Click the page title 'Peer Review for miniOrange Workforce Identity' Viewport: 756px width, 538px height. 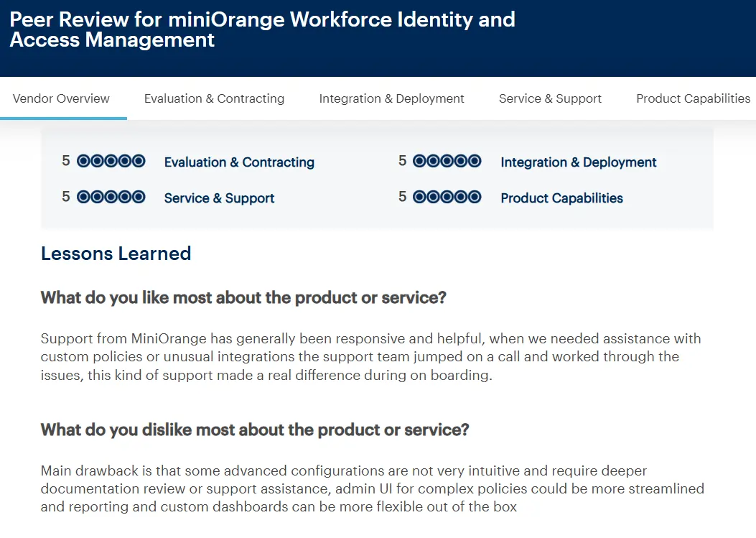262,29
